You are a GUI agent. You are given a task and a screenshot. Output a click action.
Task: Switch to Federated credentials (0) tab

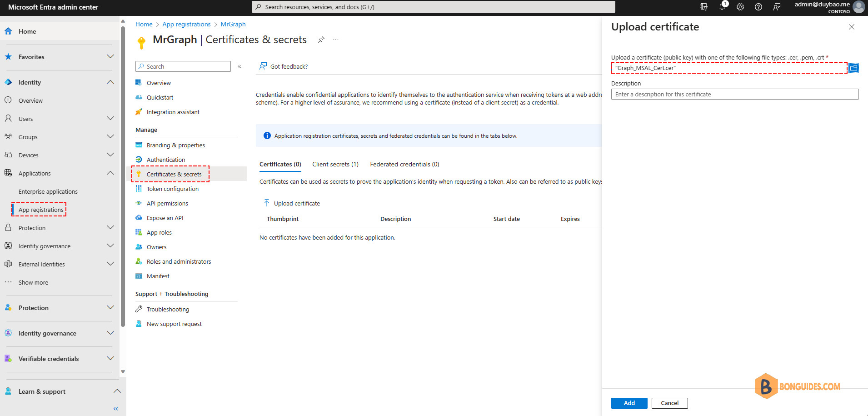[404, 164]
